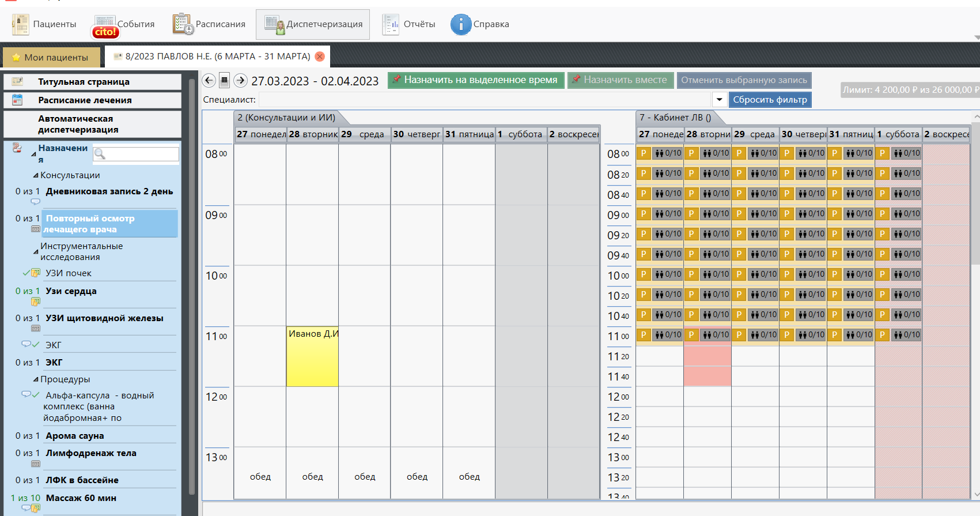Select Узи сердца in the assignments list
Screen dimensions: 980x516
tap(71, 291)
